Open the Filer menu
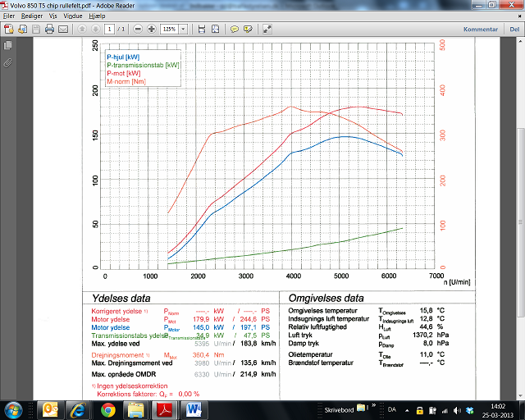 [x=9, y=16]
